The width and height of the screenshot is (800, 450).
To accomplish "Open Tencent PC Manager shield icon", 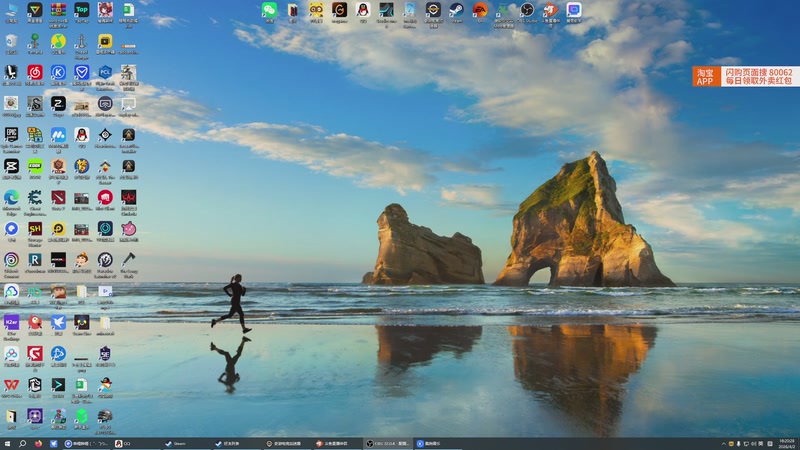I will (82, 73).
